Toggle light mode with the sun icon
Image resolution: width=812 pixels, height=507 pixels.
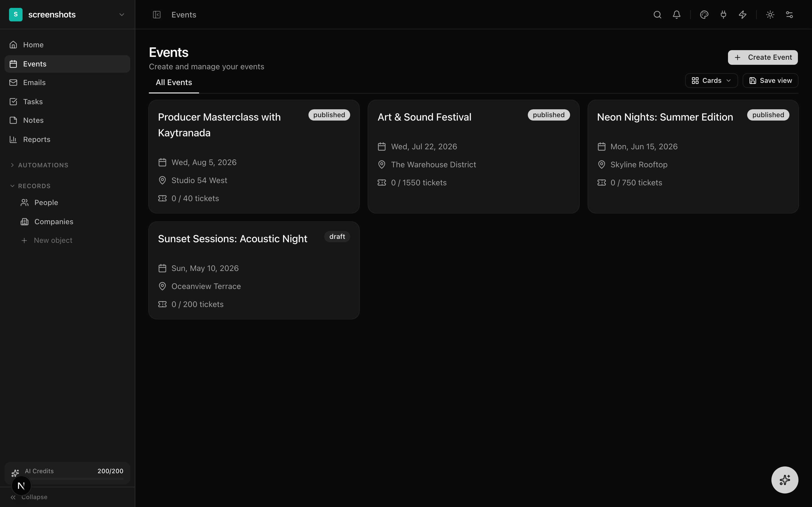(770, 15)
